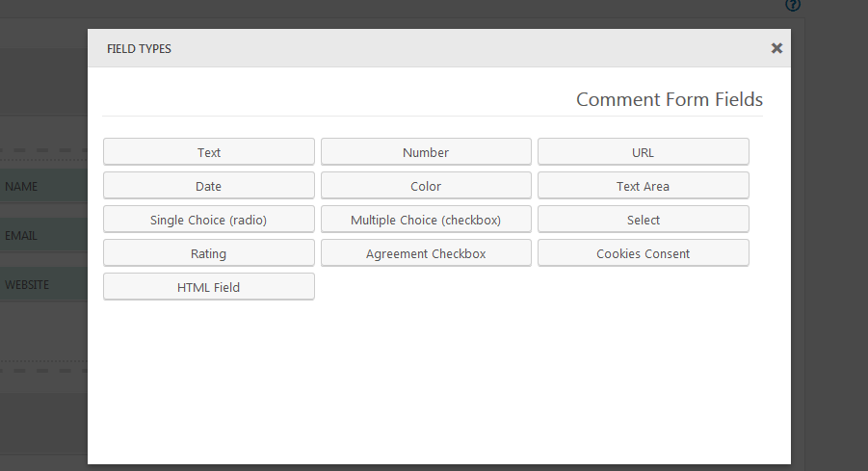The image size is (868, 471).
Task: Pick the Color field type
Action: pos(426,186)
